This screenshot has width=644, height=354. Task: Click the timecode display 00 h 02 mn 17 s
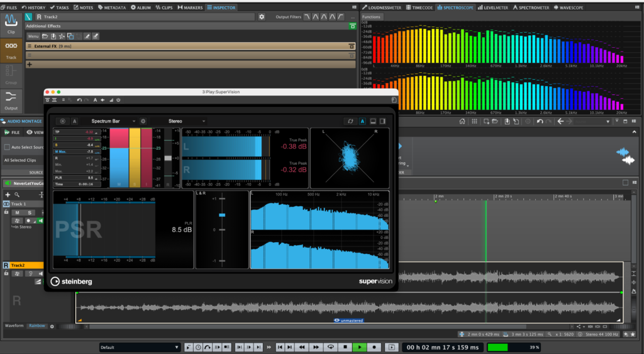click(442, 348)
